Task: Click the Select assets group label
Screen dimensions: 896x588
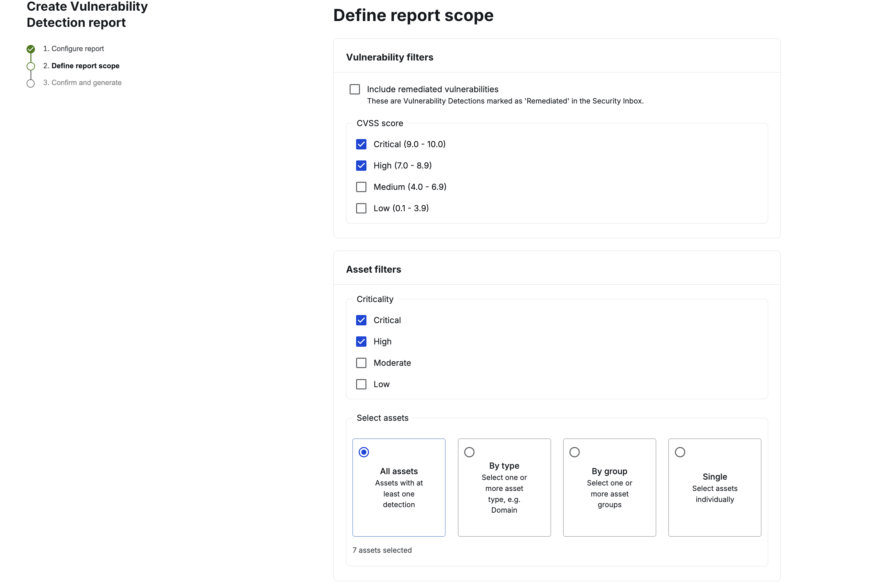Action: pyautogui.click(x=383, y=418)
